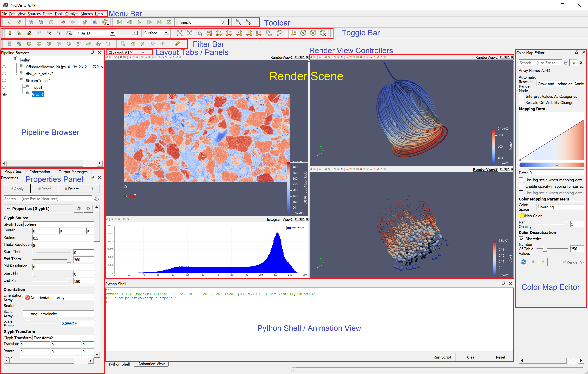The width and height of the screenshot is (588, 374).
Task: Enable opacity mapping for surfaces checkbox
Action: coord(521,186)
